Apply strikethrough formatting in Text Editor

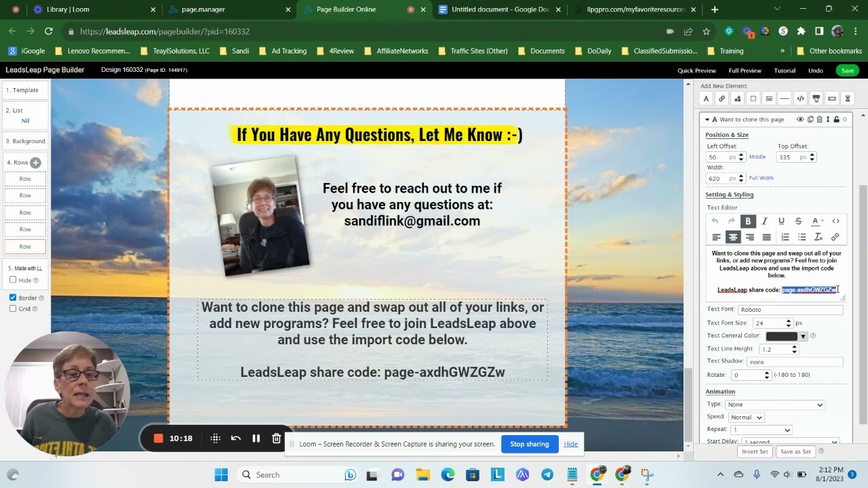click(x=798, y=221)
